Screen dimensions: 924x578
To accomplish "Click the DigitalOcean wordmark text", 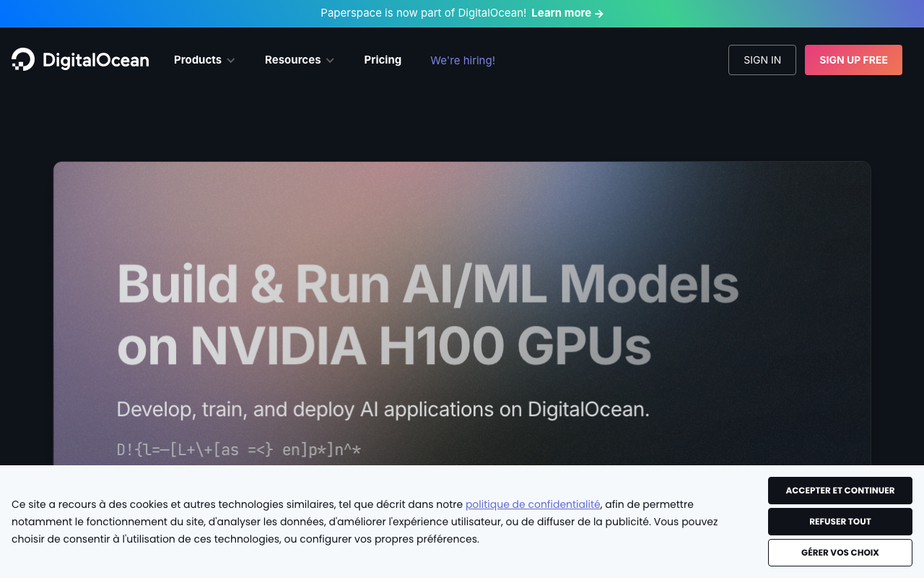I will [x=96, y=60].
